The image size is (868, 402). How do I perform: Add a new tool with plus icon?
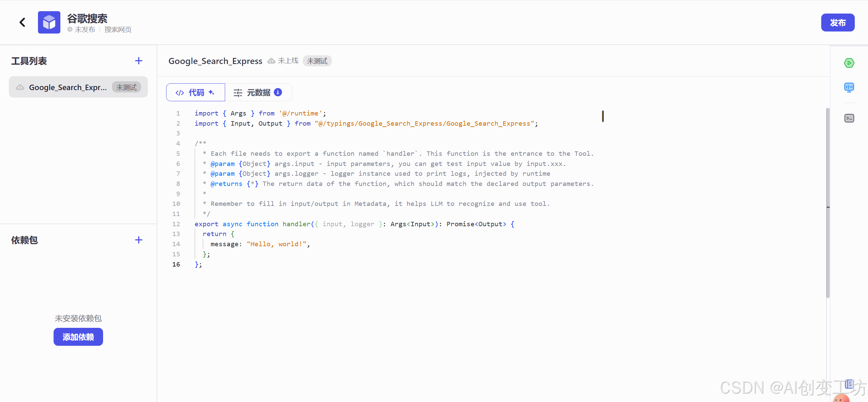[x=138, y=61]
